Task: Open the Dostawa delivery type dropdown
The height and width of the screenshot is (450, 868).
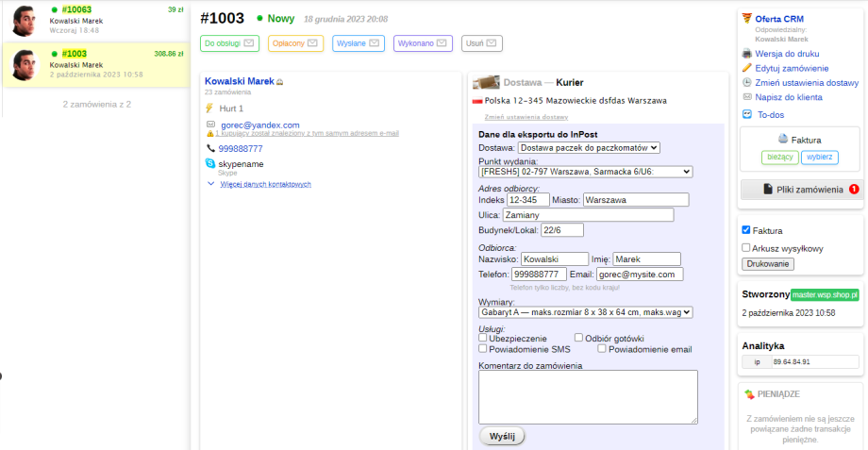Action: (x=589, y=147)
